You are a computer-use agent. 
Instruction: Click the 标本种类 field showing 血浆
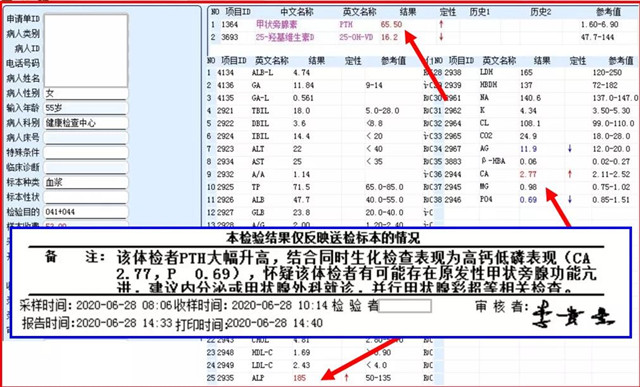(x=86, y=182)
